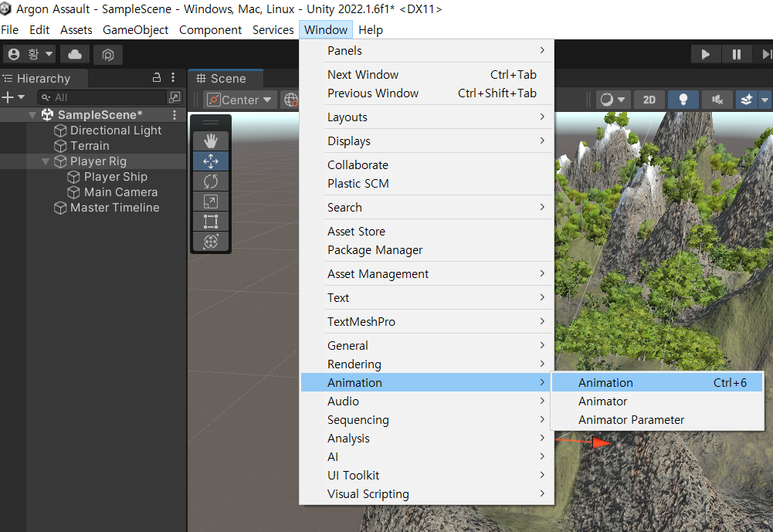Expand the Sequencing submenu

pyautogui.click(x=427, y=420)
